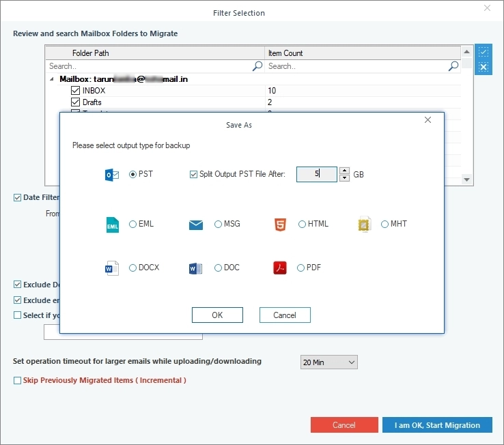504x445 pixels.
Task: Select the EML output radio button
Action: point(132,224)
